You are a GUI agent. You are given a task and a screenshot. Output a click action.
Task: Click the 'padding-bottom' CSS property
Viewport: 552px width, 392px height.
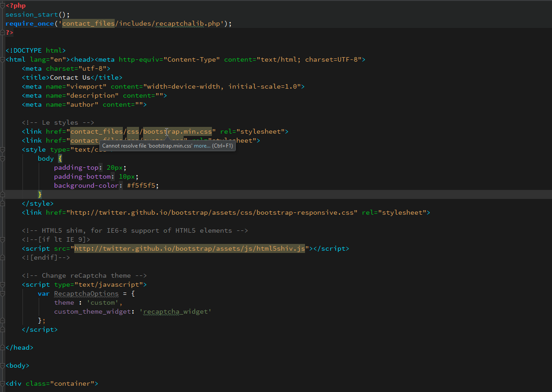(x=82, y=176)
